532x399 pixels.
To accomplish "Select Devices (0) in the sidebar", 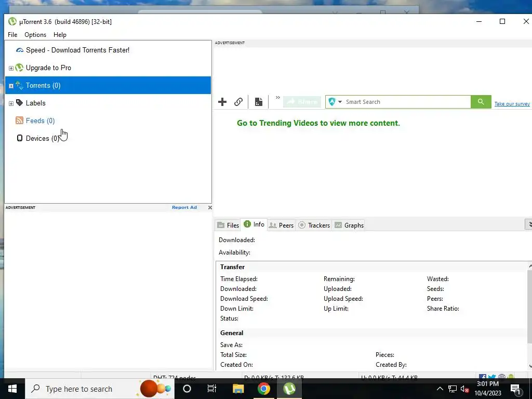I will click(43, 138).
